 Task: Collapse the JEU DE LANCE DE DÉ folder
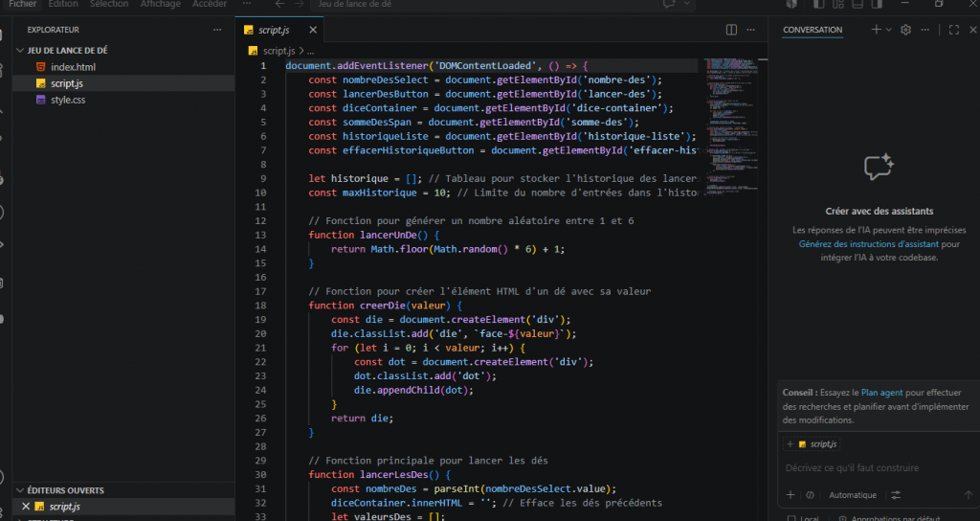(x=123, y=50)
